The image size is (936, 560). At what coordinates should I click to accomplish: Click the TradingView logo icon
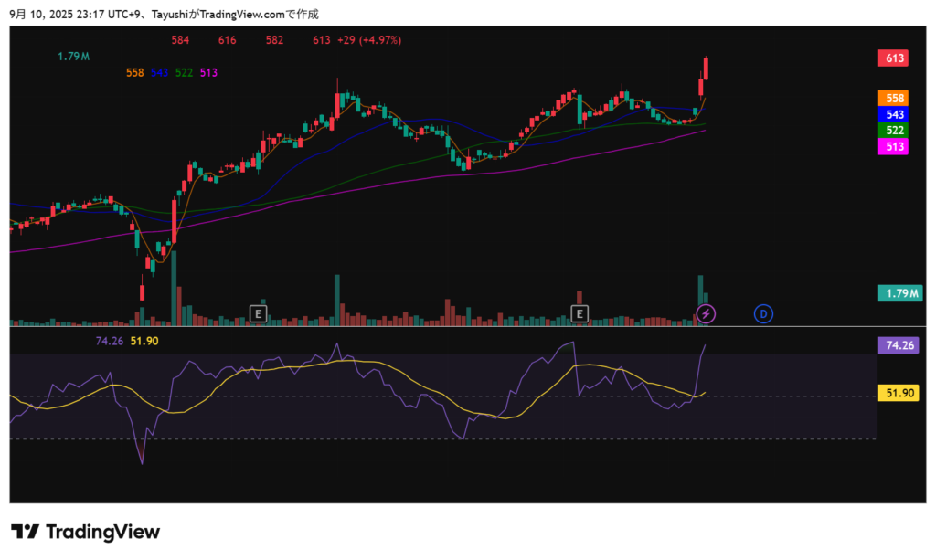point(25,532)
